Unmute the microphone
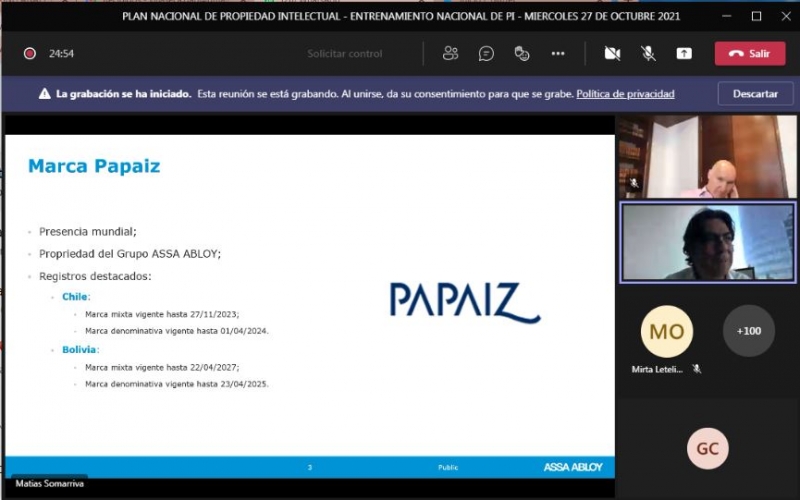The height and width of the screenshot is (500, 800). [x=648, y=54]
